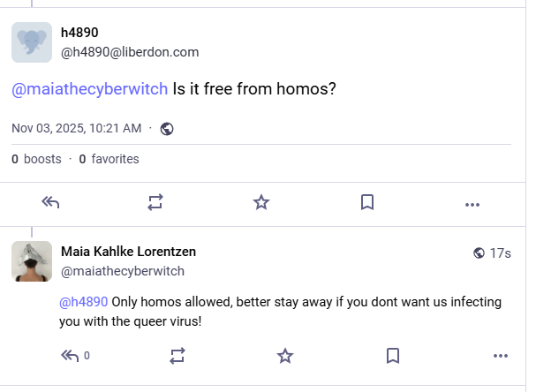Click h4890's elephant avatar
The image size is (536, 392).
[x=32, y=42]
